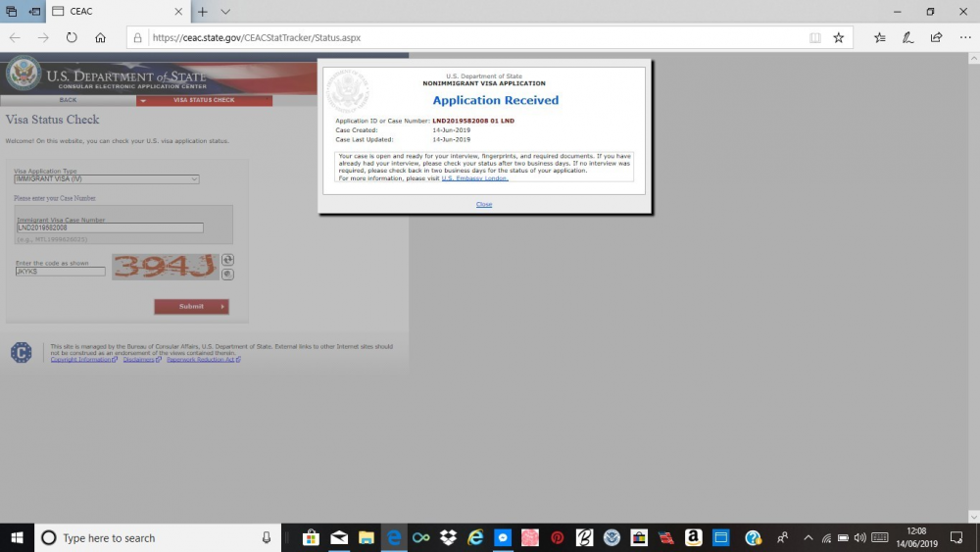This screenshot has width=980, height=552.
Task: Share this page
Action: click(936, 37)
